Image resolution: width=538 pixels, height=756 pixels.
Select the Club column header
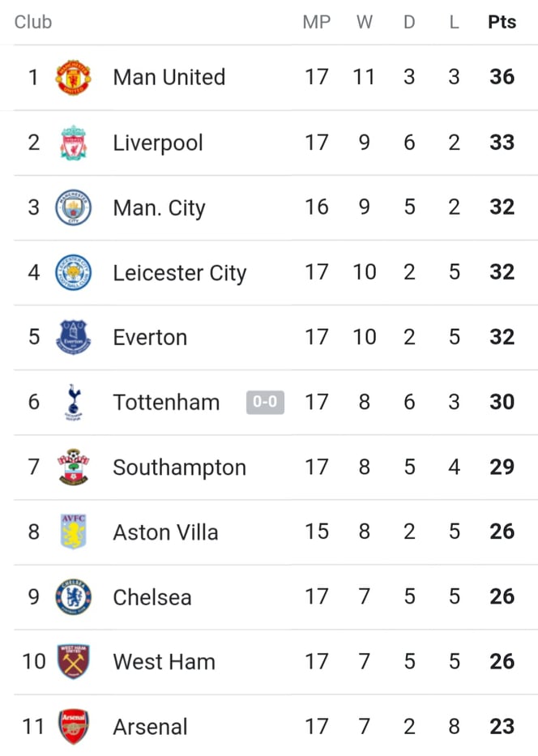pos(32,22)
